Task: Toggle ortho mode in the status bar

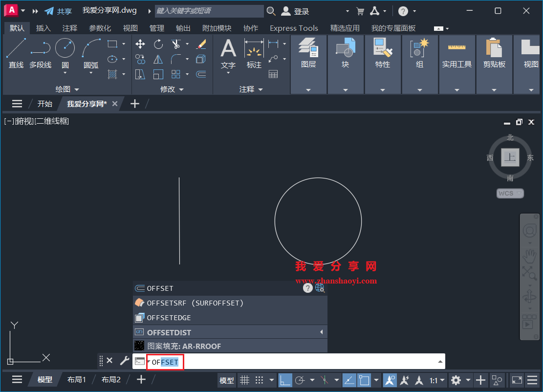Action: (x=285, y=380)
